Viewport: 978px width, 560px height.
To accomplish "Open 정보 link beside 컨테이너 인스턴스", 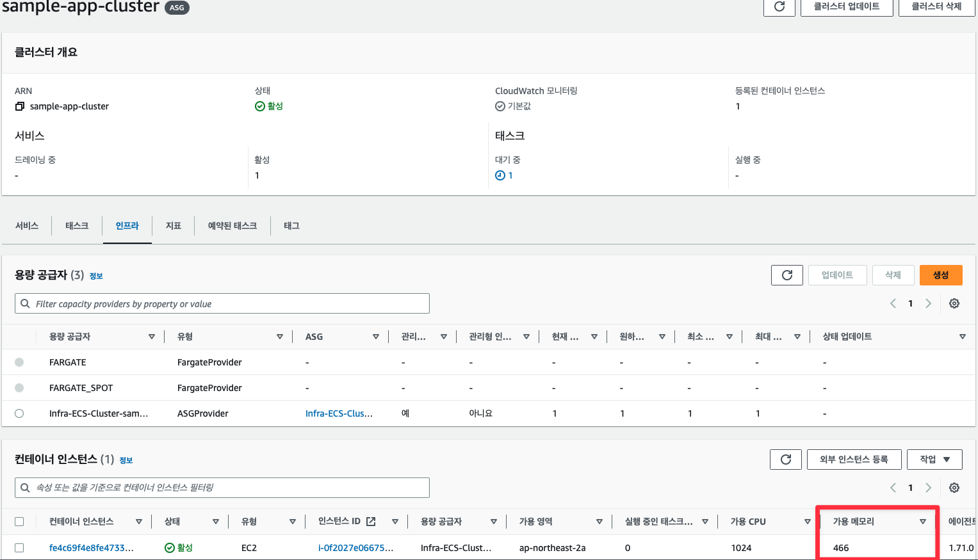I will coord(126,460).
